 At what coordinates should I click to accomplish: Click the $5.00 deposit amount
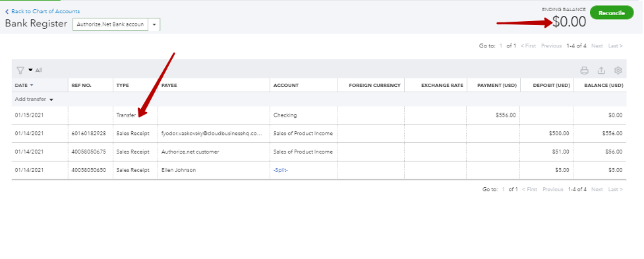[562, 170]
